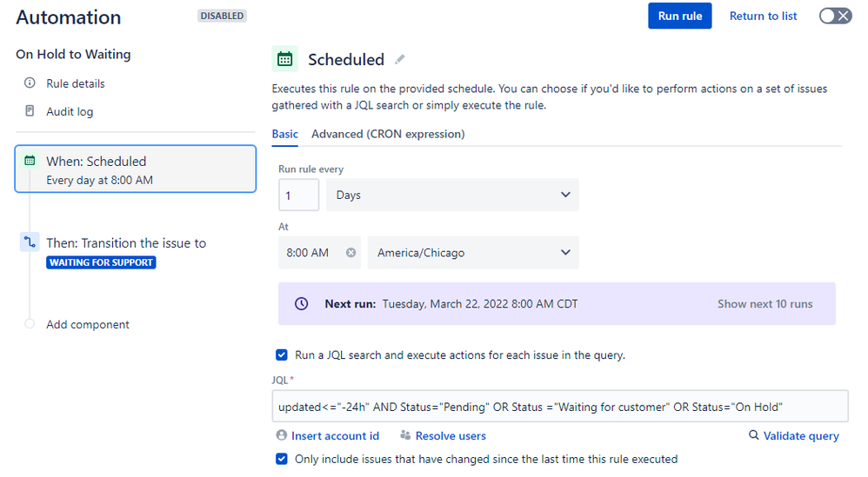Edit the Scheduled title with pencil icon

tap(400, 60)
